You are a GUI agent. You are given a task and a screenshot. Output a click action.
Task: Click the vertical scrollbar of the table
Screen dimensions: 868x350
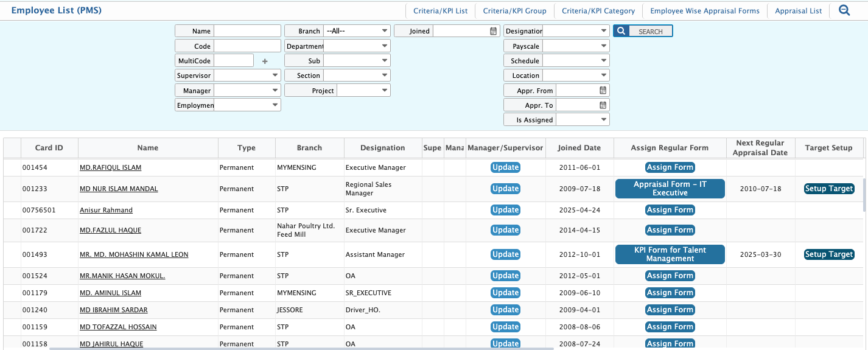pyautogui.click(x=866, y=195)
